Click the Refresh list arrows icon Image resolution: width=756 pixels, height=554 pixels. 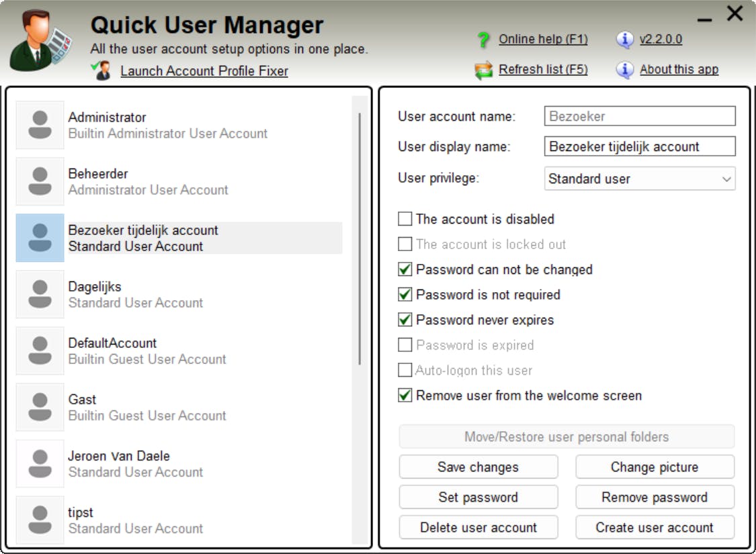point(483,70)
